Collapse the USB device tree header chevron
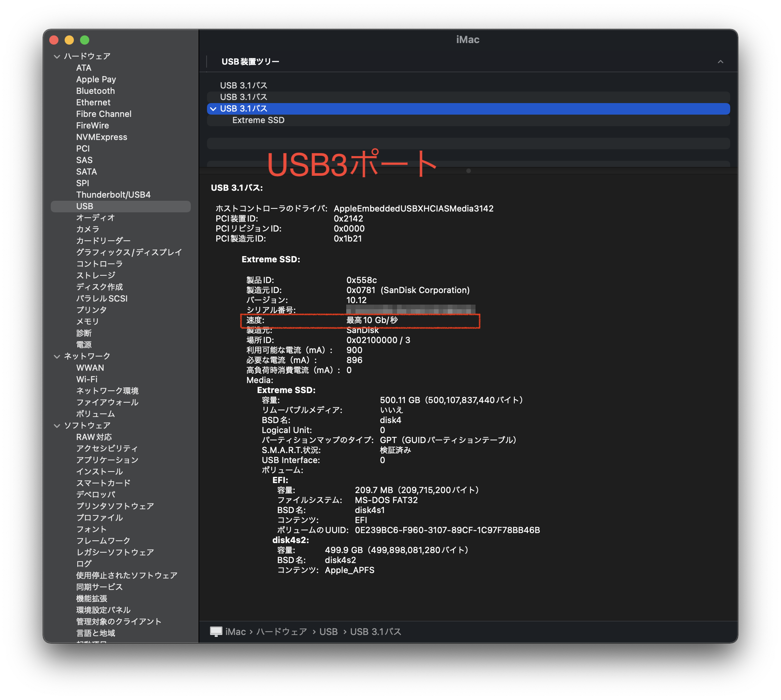The image size is (781, 700). coord(720,62)
